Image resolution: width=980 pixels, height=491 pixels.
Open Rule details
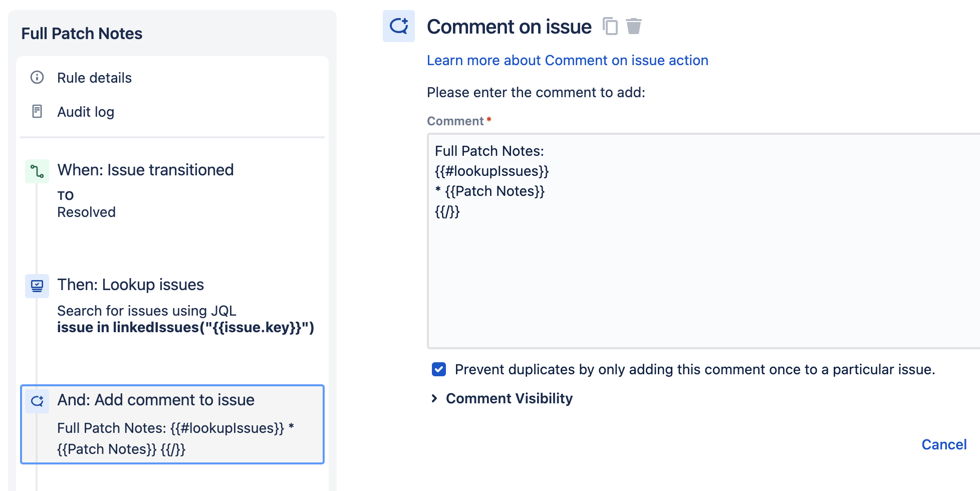click(94, 78)
